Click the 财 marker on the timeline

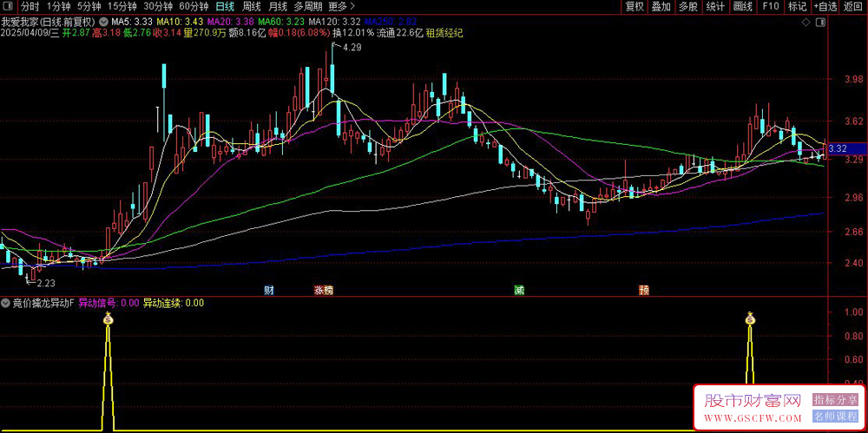point(268,290)
